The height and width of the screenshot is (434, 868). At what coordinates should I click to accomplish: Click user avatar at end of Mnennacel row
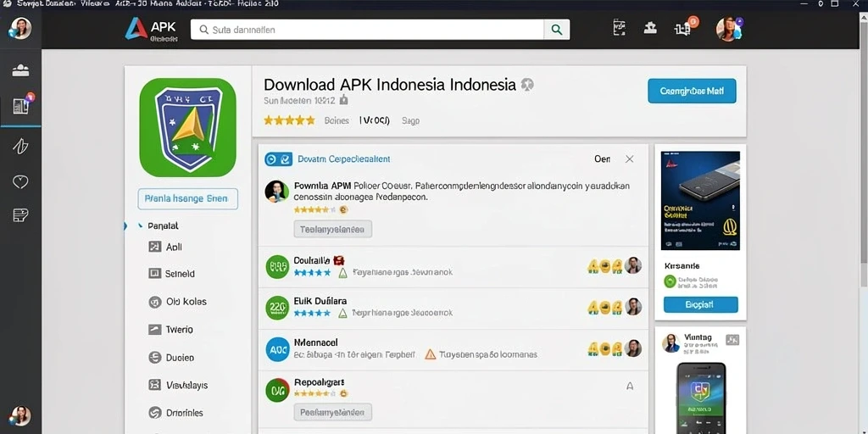(632, 348)
